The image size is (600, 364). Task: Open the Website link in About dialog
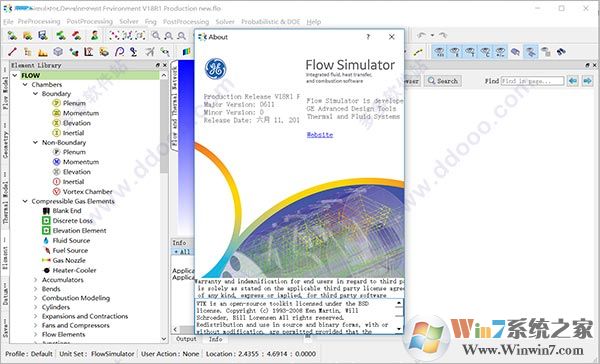pyautogui.click(x=320, y=135)
